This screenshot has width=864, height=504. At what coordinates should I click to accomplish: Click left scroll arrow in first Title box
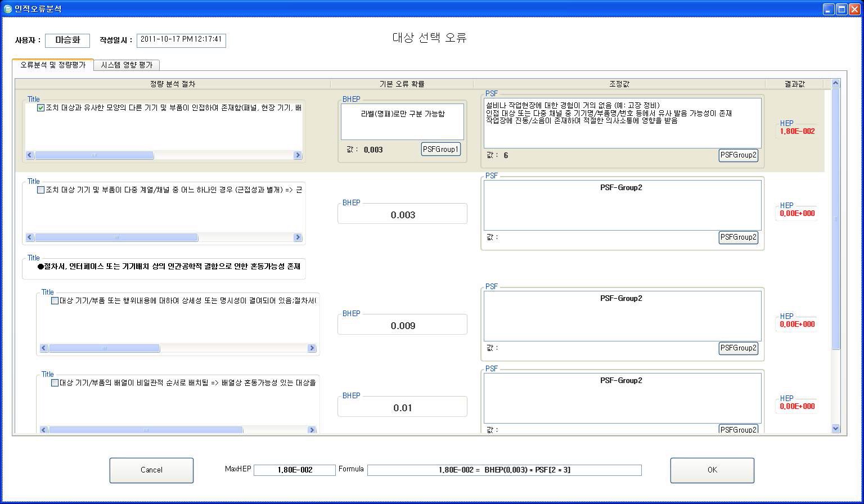tap(30, 155)
